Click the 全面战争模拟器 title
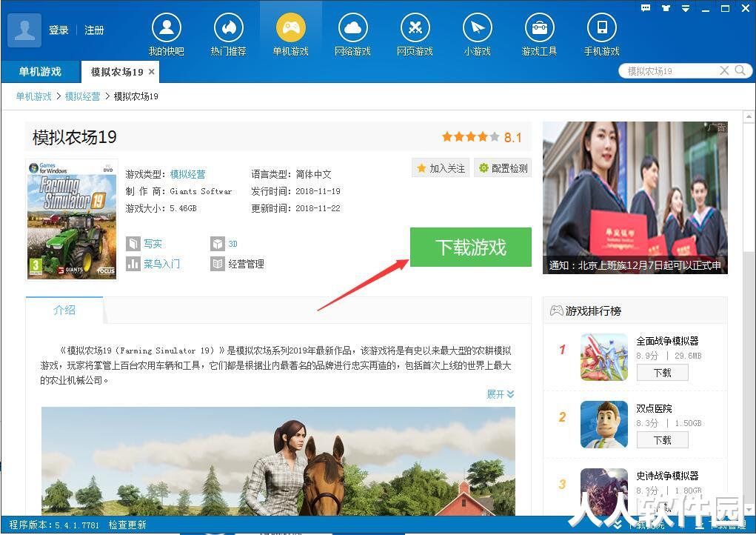The height and width of the screenshot is (535, 756). point(667,341)
